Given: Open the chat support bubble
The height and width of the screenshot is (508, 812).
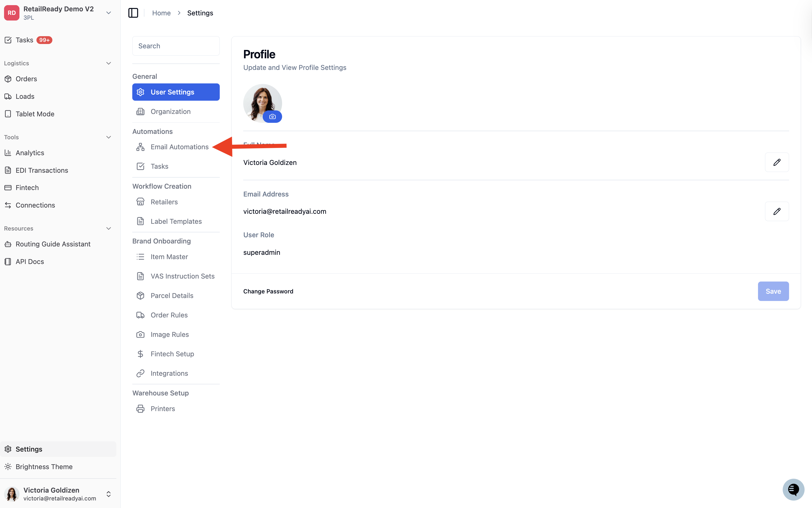Looking at the screenshot, I should 793,489.
